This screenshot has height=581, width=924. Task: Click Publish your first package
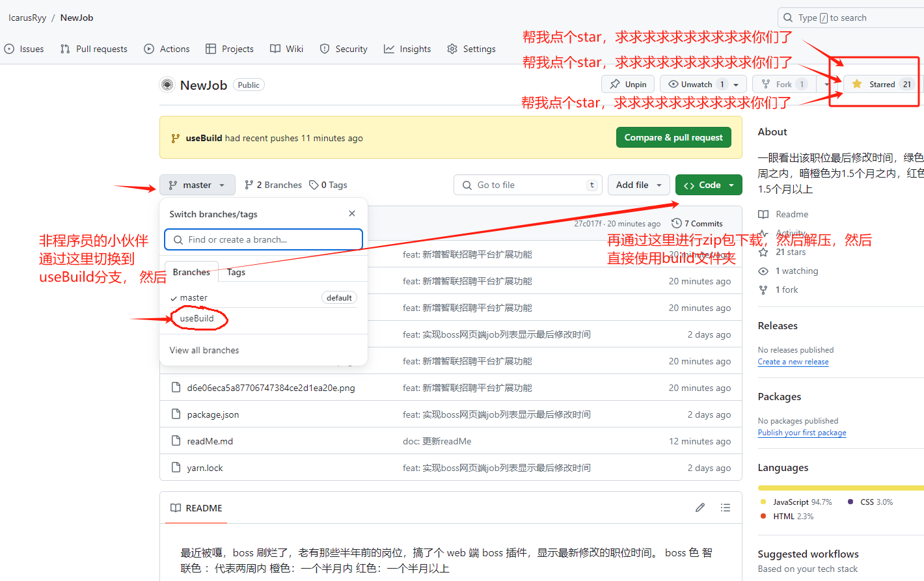[x=802, y=433]
